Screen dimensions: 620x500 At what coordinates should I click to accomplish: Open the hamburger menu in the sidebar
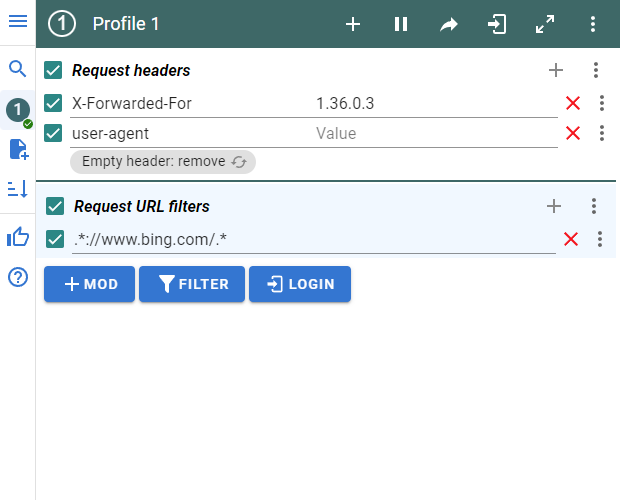(x=17, y=21)
